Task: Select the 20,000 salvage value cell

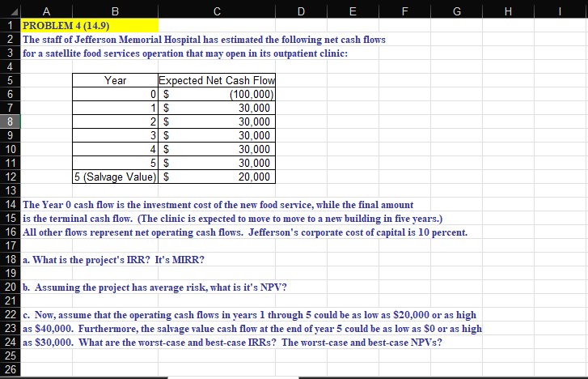Action: tap(217, 177)
